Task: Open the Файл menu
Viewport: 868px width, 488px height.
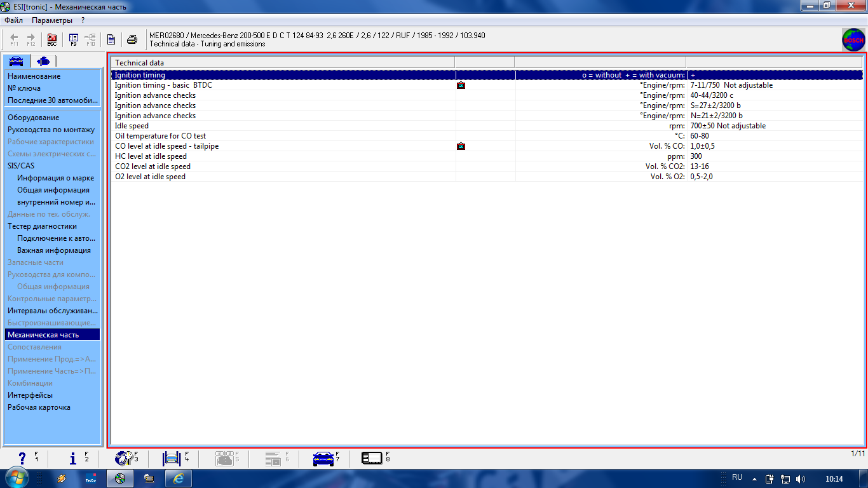Action: (x=13, y=20)
